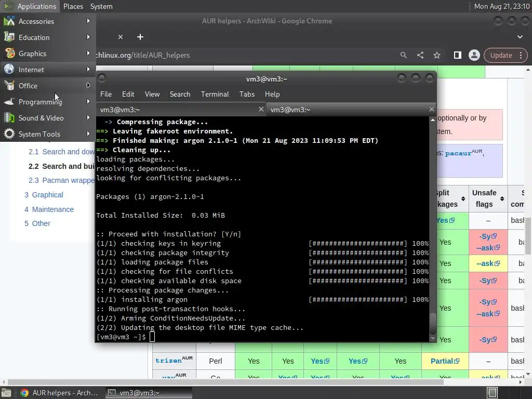Switch to second vm3@vm3:~ terminal tab

click(351, 109)
